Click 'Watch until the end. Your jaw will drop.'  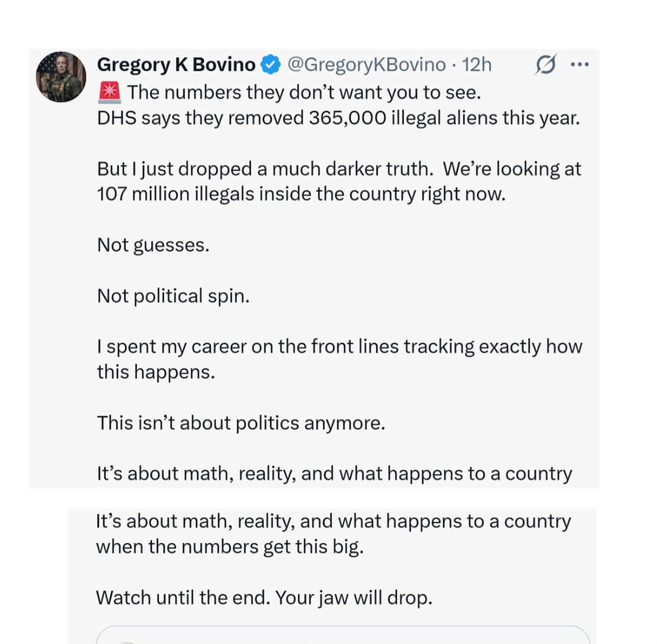264,597
